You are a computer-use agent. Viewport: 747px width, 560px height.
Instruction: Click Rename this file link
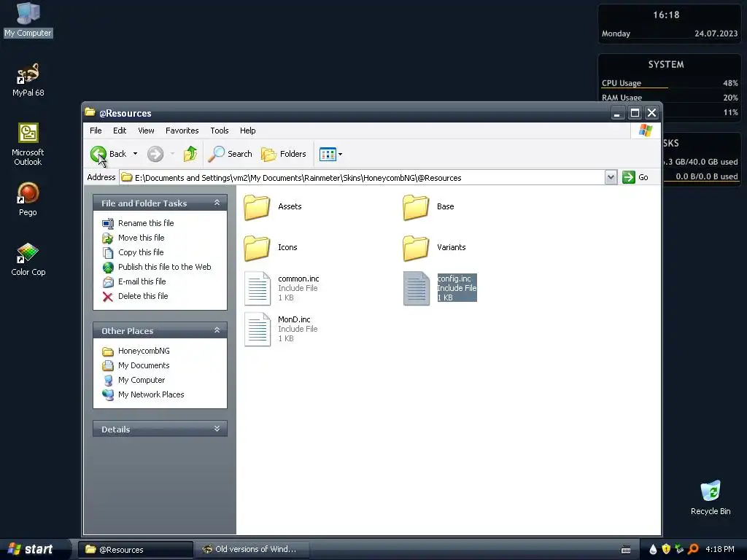point(146,223)
